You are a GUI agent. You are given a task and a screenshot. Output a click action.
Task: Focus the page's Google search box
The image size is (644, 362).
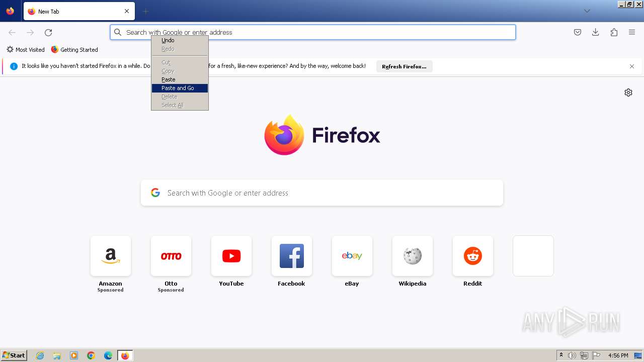point(322,193)
